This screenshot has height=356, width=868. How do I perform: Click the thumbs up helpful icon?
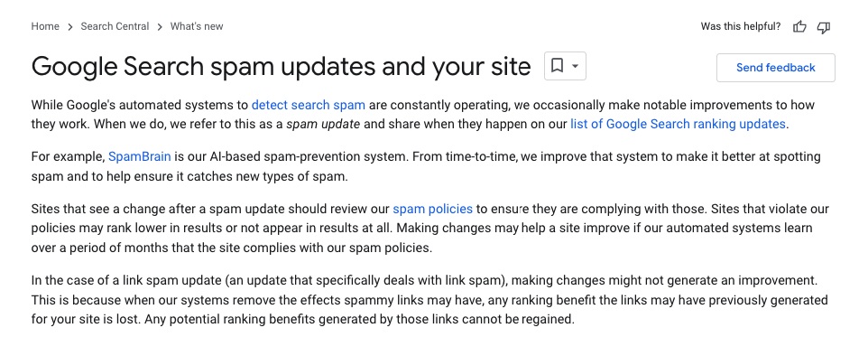pyautogui.click(x=799, y=26)
